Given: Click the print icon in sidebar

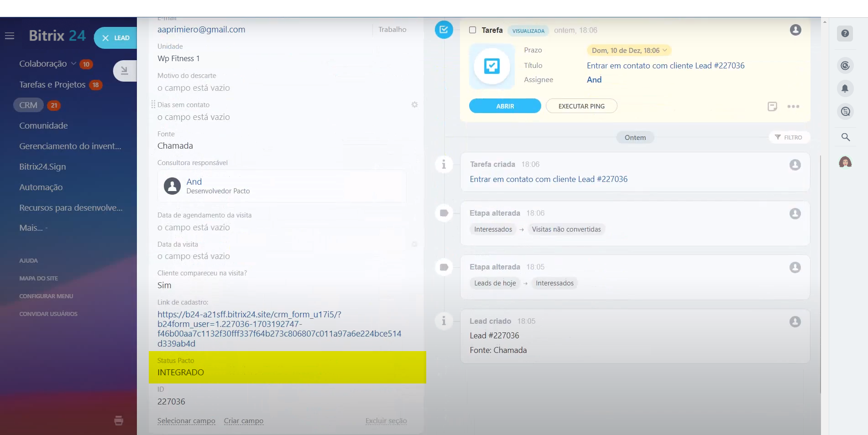Looking at the screenshot, I should click(x=119, y=420).
